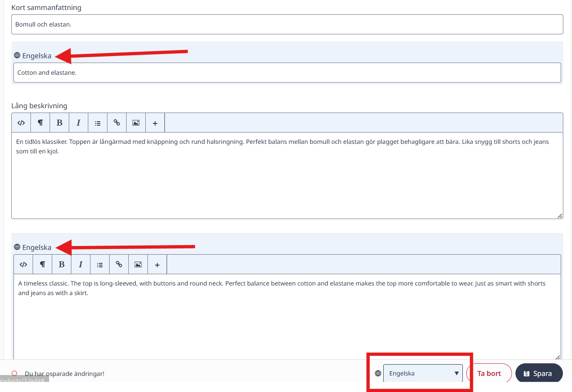Open the Engelska language dropdown in the footer
Viewport: 572px width, 392px height.
pos(423,373)
